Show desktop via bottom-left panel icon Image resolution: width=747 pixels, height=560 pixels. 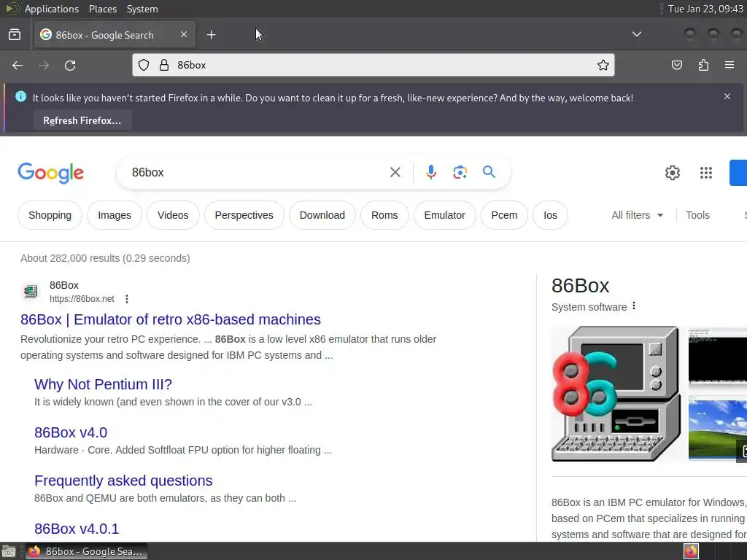[x=9, y=551]
